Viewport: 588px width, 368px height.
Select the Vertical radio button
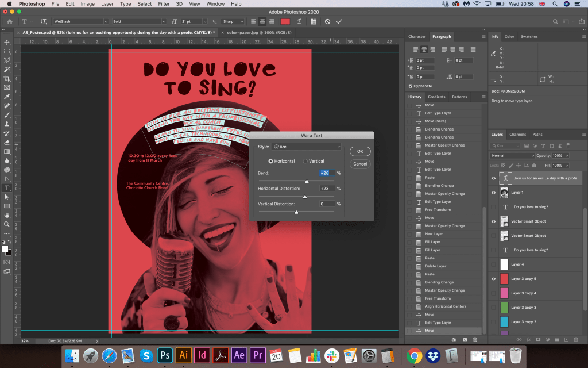tap(305, 161)
